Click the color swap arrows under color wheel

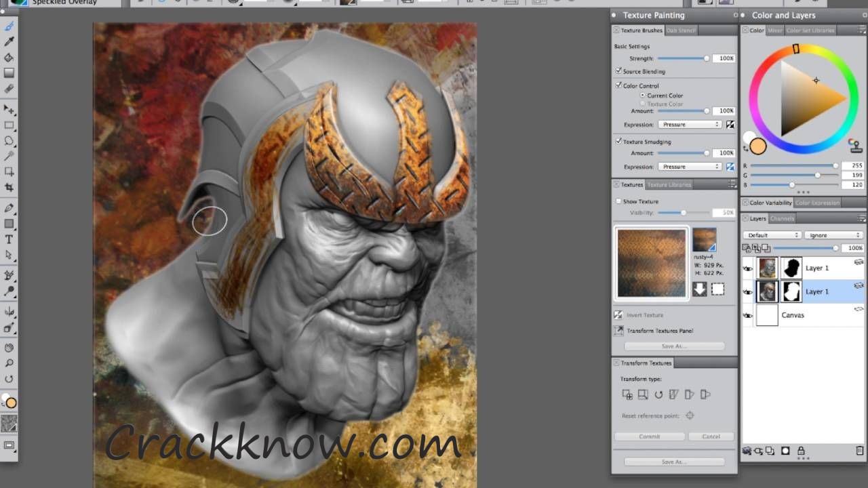click(x=745, y=148)
